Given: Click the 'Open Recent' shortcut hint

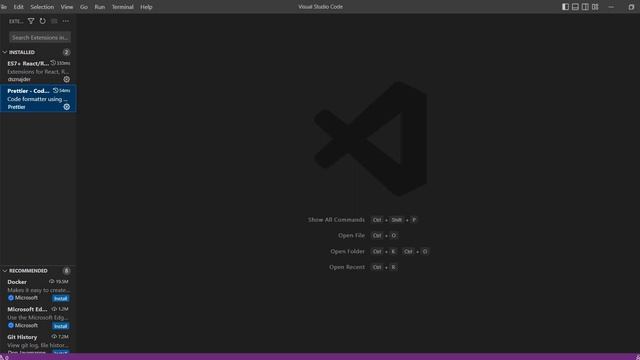Looking at the screenshot, I should click(347, 267).
